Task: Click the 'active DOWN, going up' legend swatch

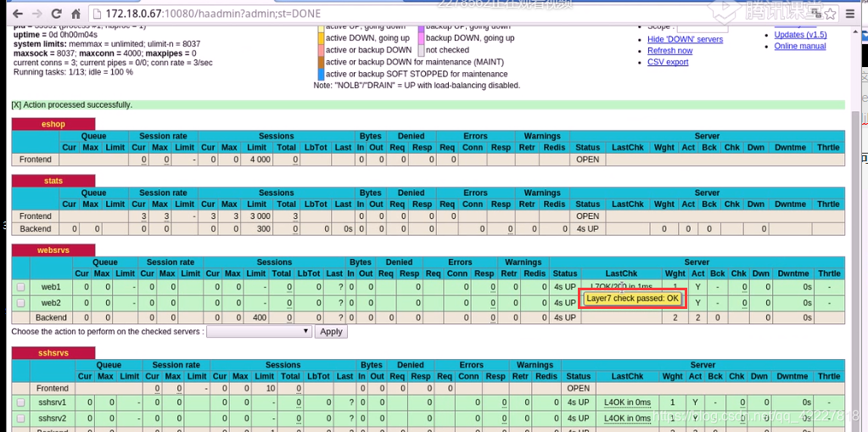Action: pos(321,38)
